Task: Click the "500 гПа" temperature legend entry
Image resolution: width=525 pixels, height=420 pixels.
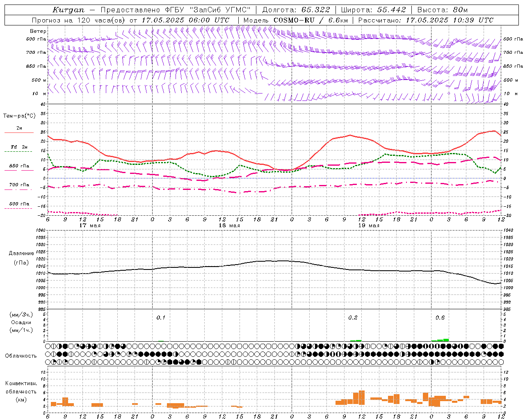Action: pyautogui.click(x=19, y=204)
